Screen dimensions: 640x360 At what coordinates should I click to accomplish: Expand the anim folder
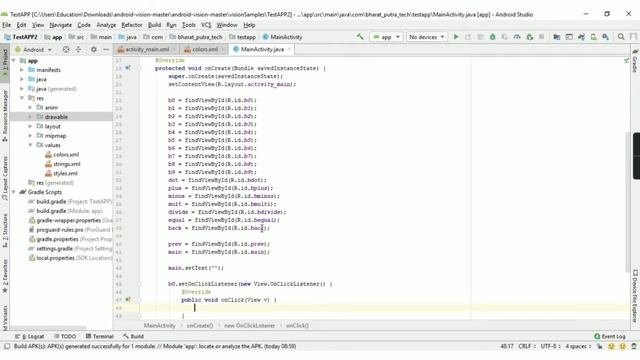click(x=30, y=107)
